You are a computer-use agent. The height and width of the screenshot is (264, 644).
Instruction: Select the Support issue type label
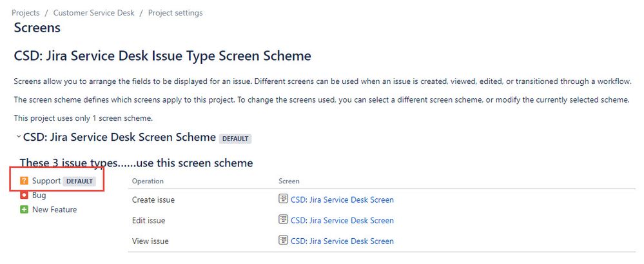tap(46, 181)
